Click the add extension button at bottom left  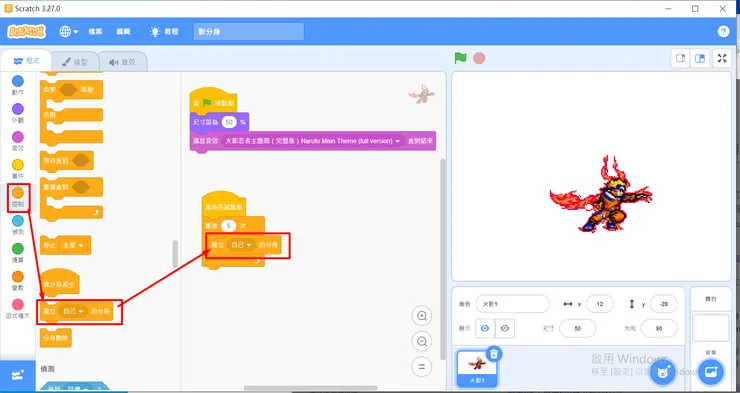tap(18, 376)
